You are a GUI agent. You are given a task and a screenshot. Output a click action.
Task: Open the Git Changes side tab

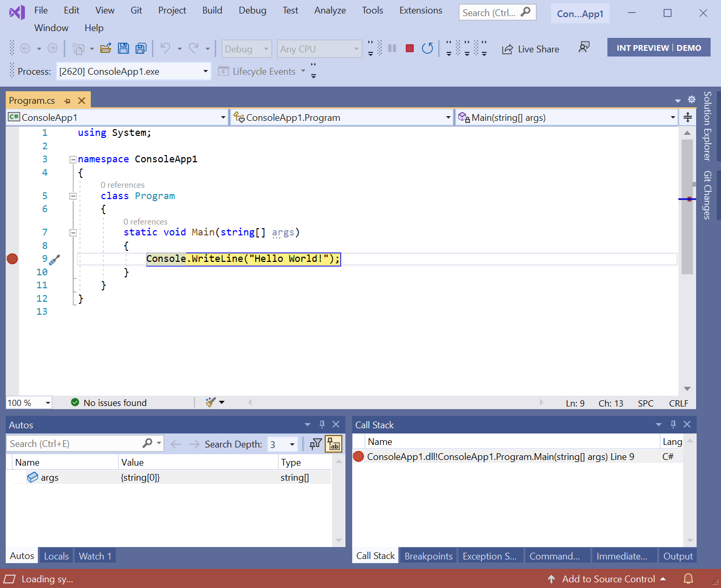(x=708, y=195)
